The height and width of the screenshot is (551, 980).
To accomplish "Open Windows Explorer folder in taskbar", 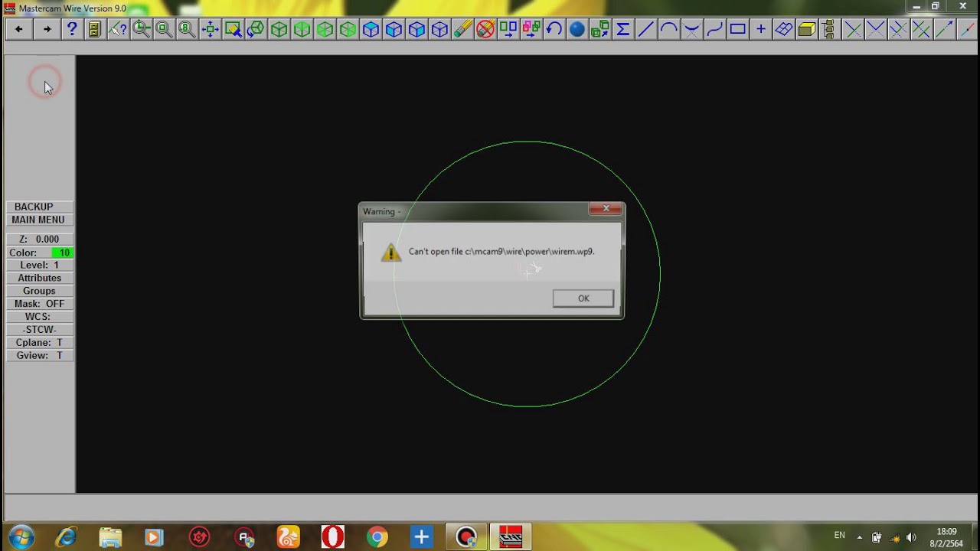I will pos(110,537).
